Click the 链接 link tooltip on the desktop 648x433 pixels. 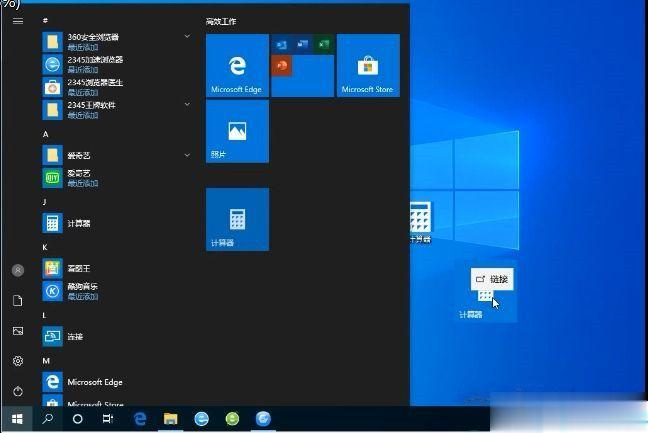click(492, 279)
